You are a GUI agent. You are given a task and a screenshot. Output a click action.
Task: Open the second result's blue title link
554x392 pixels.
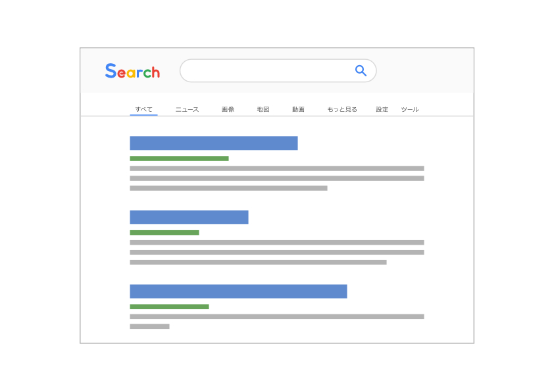tap(189, 217)
